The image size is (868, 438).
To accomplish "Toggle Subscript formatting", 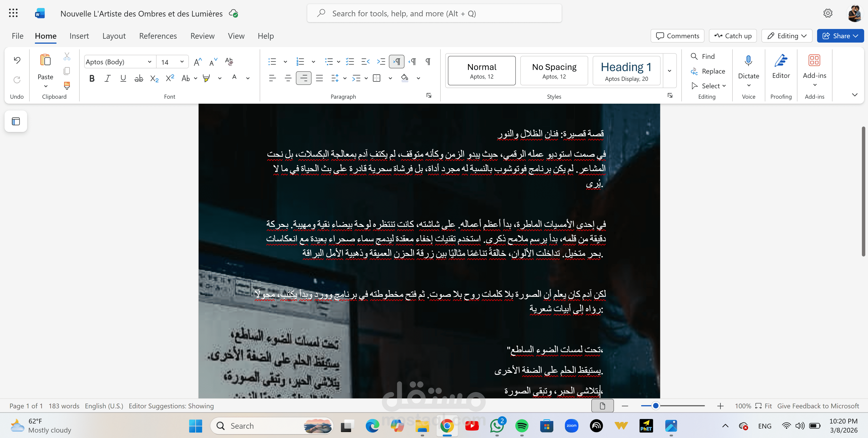I will [154, 79].
